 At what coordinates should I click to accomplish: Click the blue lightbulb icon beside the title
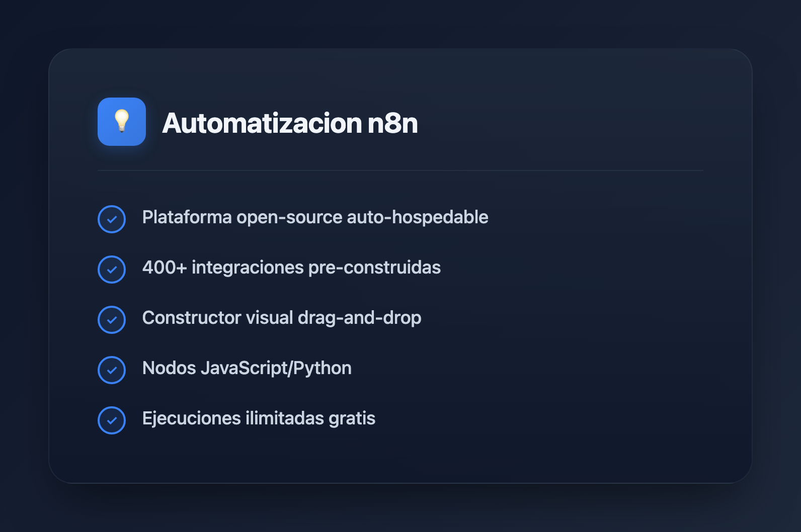point(122,122)
